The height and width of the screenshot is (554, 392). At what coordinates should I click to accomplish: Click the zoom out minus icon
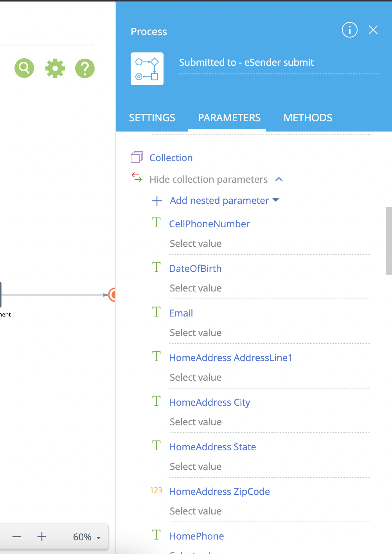point(17,537)
